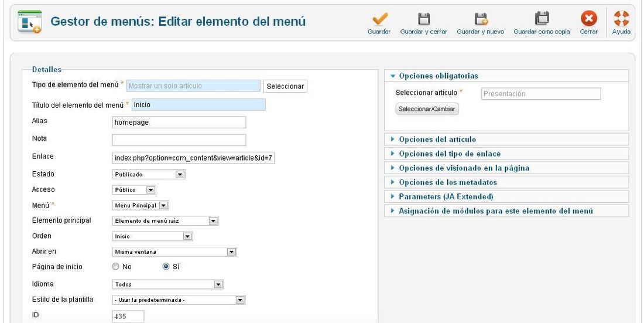Open the Idioma dropdown showing Todos
This screenshot has width=644, height=323.
point(168,284)
